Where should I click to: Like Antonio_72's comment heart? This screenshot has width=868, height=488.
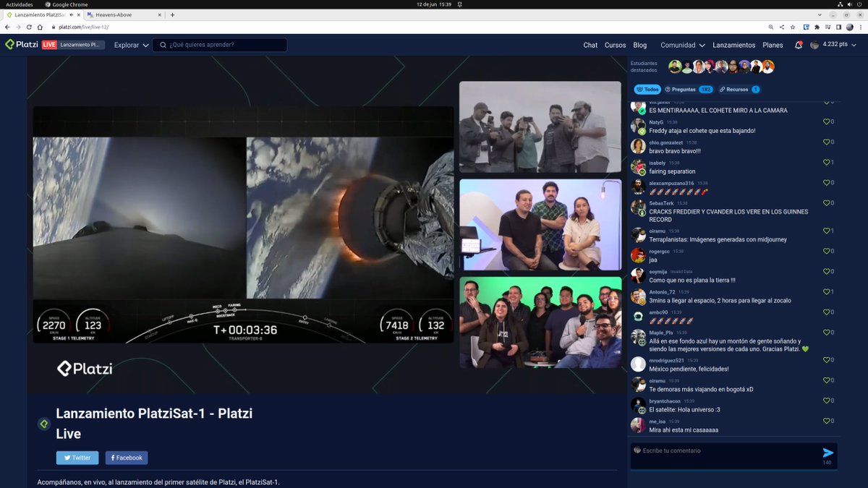[x=826, y=291]
